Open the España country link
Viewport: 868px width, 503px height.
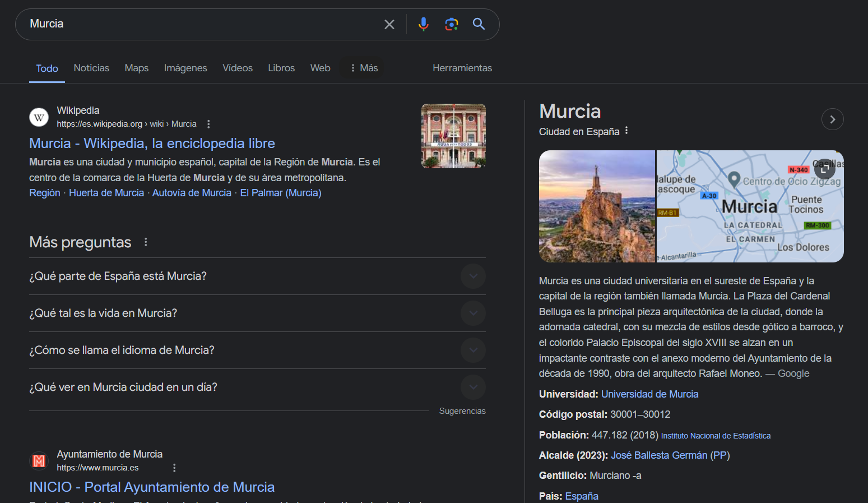coord(582,496)
